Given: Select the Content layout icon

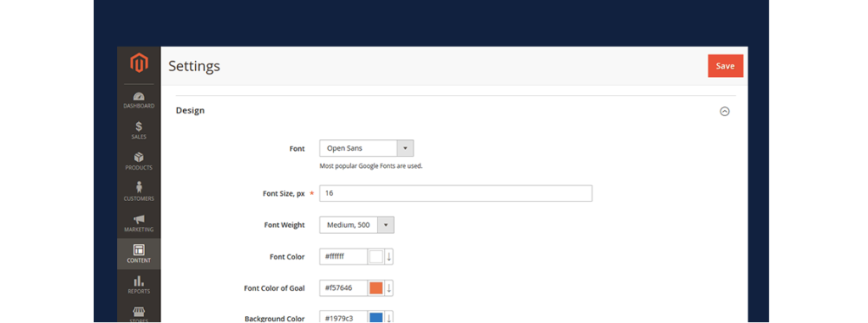Looking at the screenshot, I should tap(139, 250).
